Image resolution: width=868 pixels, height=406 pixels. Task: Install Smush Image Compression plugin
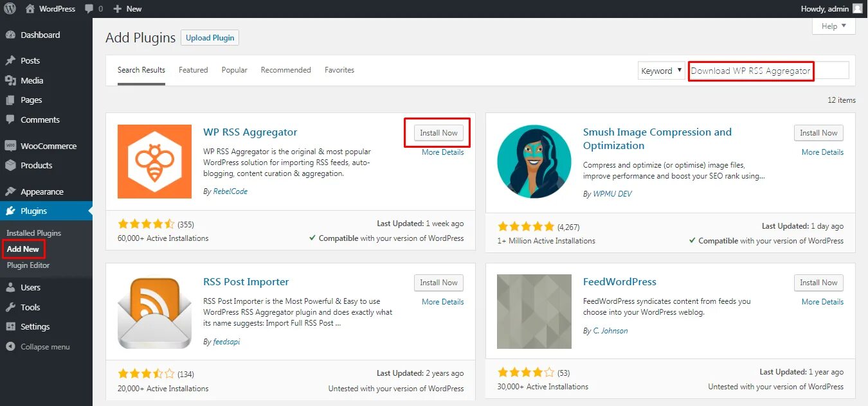pos(818,133)
